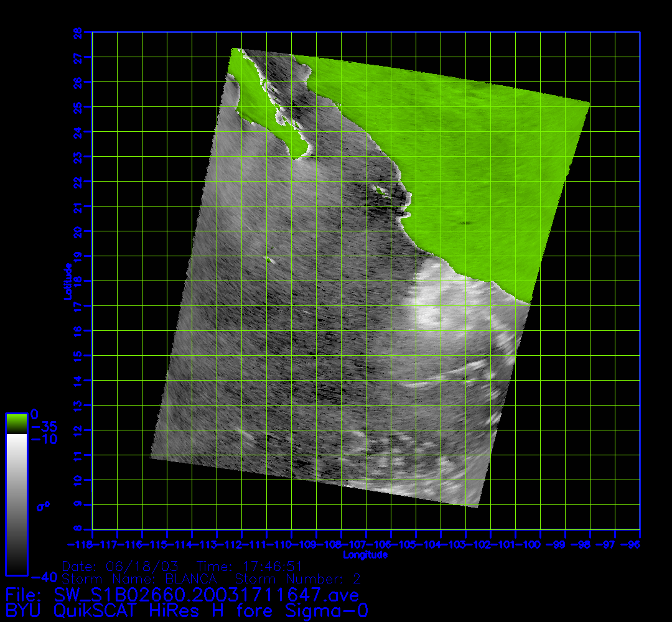The height and width of the screenshot is (622, 672).
Task: Click the green land color scale swatch
Action: [16, 424]
